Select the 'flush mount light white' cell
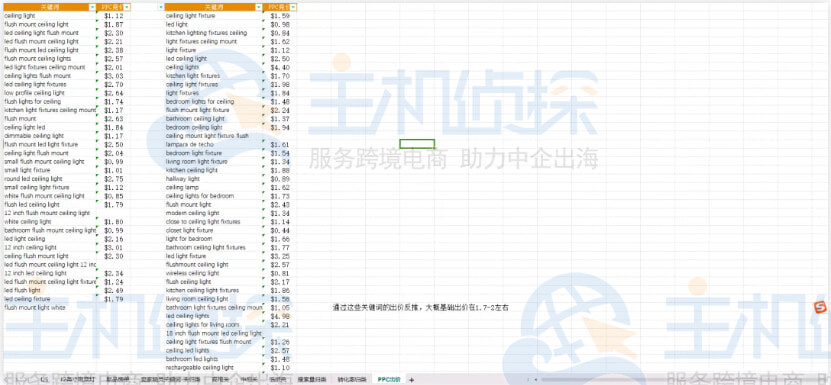The width and height of the screenshot is (831, 385). [x=50, y=308]
